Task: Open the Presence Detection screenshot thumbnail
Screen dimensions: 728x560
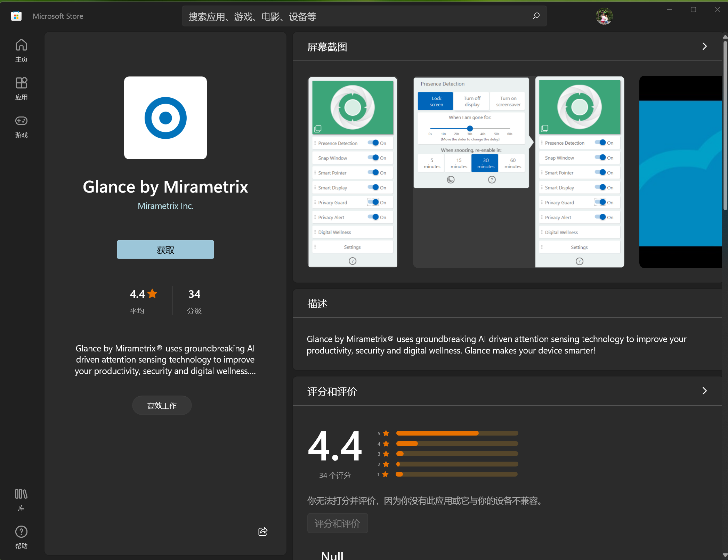Action: tap(518, 172)
